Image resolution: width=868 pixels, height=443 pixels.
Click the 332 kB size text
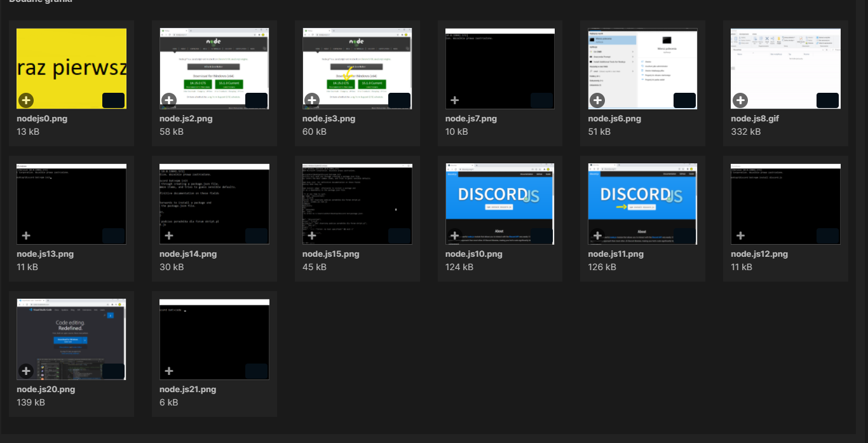[745, 132]
